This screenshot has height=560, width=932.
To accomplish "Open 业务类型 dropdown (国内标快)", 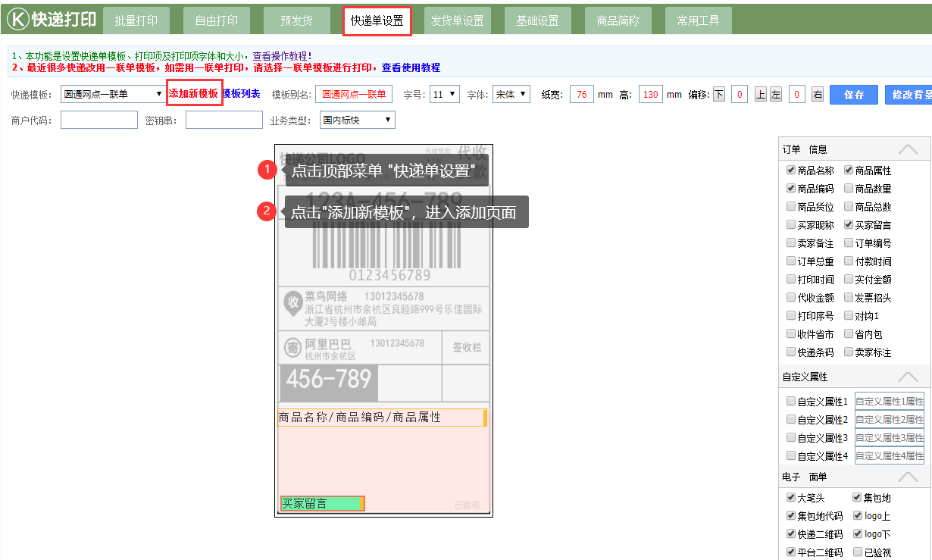I will pos(358,120).
